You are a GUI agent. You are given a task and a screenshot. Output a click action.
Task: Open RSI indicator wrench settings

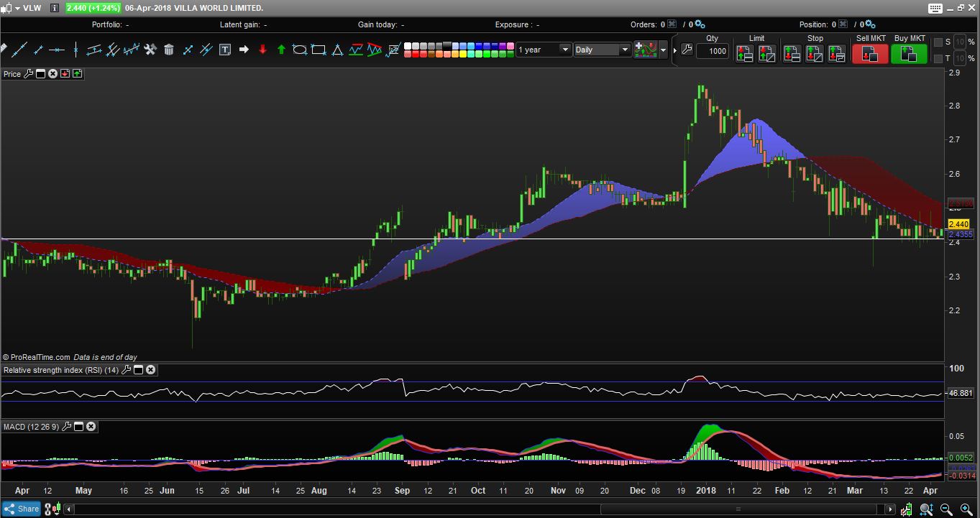[x=127, y=370]
